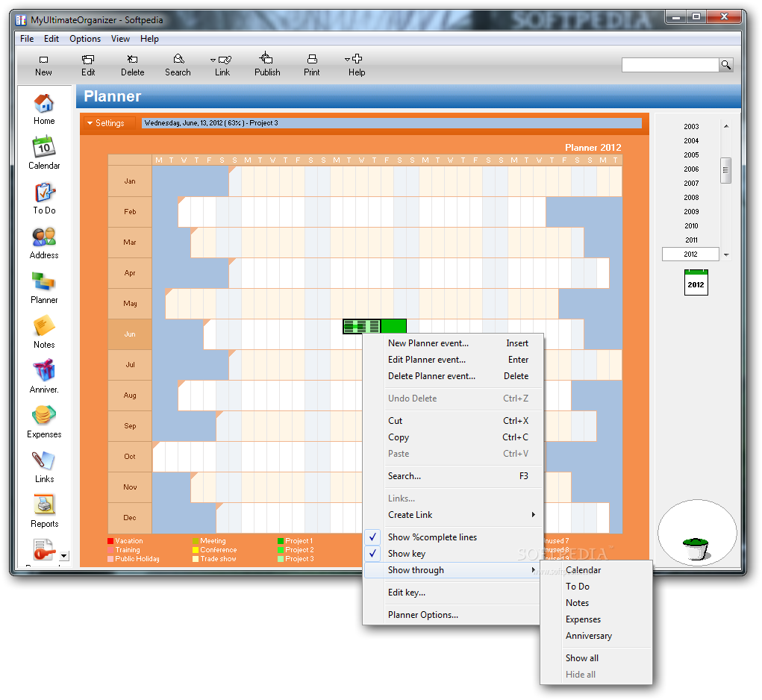Click the 2012 calendar icon
This screenshot has width=762, height=700.
696,283
